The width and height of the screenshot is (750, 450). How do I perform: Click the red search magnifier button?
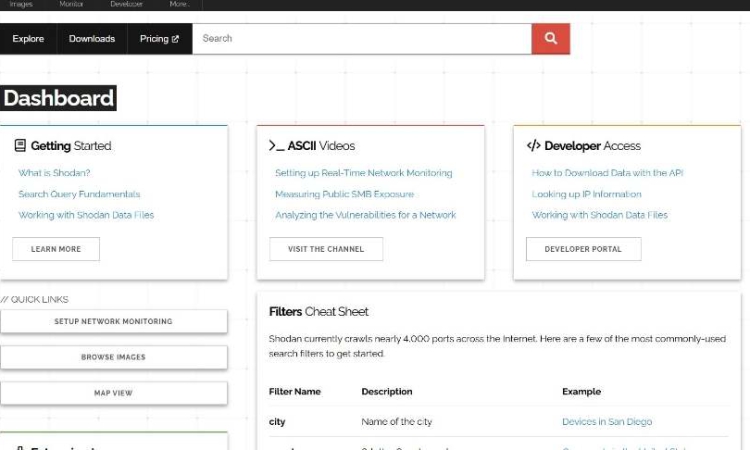pos(550,39)
